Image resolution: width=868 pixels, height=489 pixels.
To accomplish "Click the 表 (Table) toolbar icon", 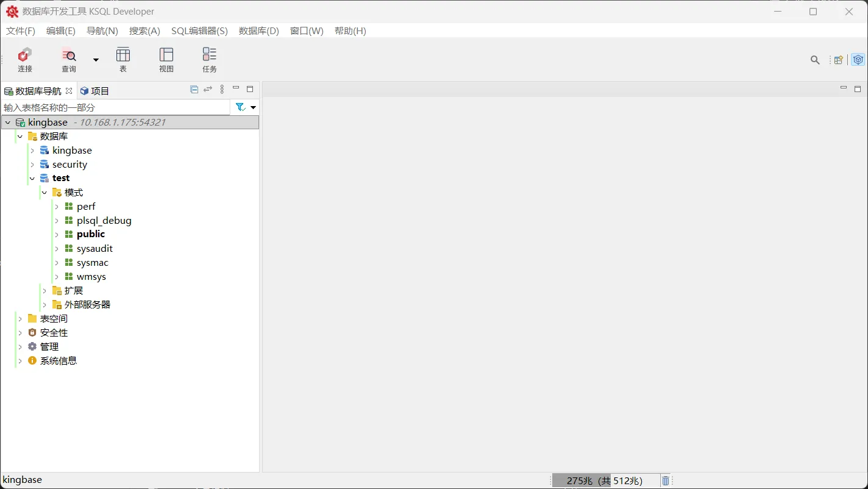I will (123, 59).
